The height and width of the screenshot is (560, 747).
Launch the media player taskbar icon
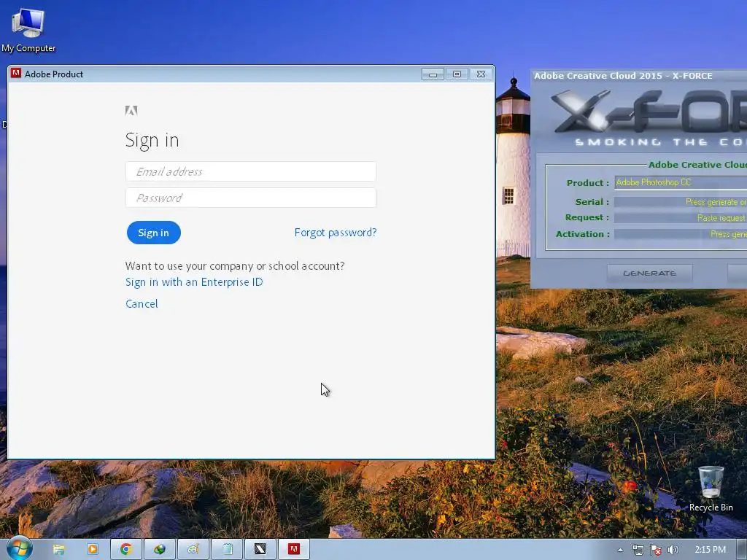(x=93, y=550)
